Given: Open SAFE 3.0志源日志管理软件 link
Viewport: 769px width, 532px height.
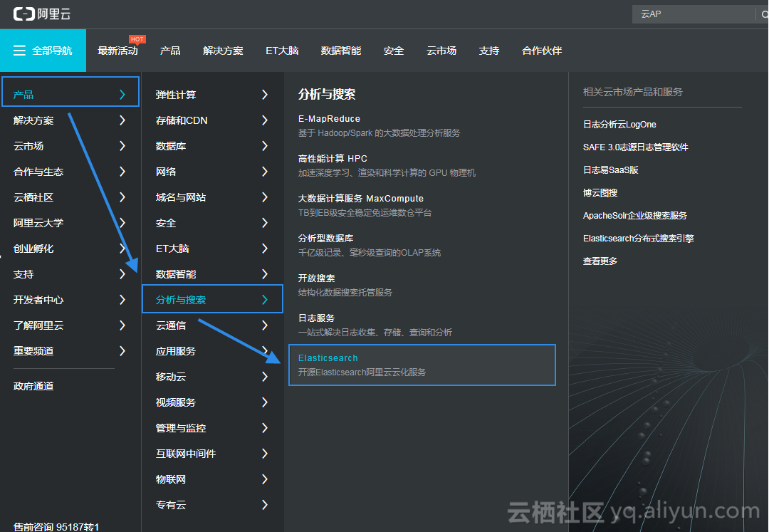Looking at the screenshot, I should pyautogui.click(x=636, y=147).
